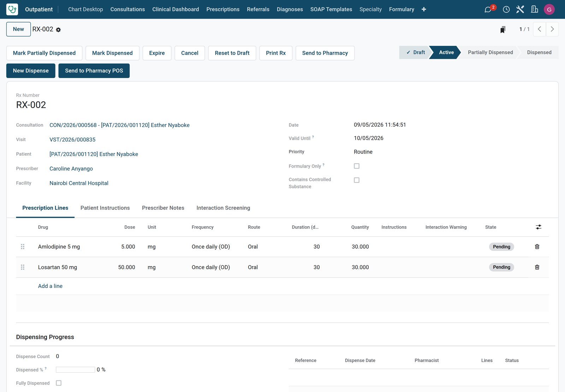Open the Clinical Dashboard menu
This screenshot has width=565, height=392.
click(176, 9)
